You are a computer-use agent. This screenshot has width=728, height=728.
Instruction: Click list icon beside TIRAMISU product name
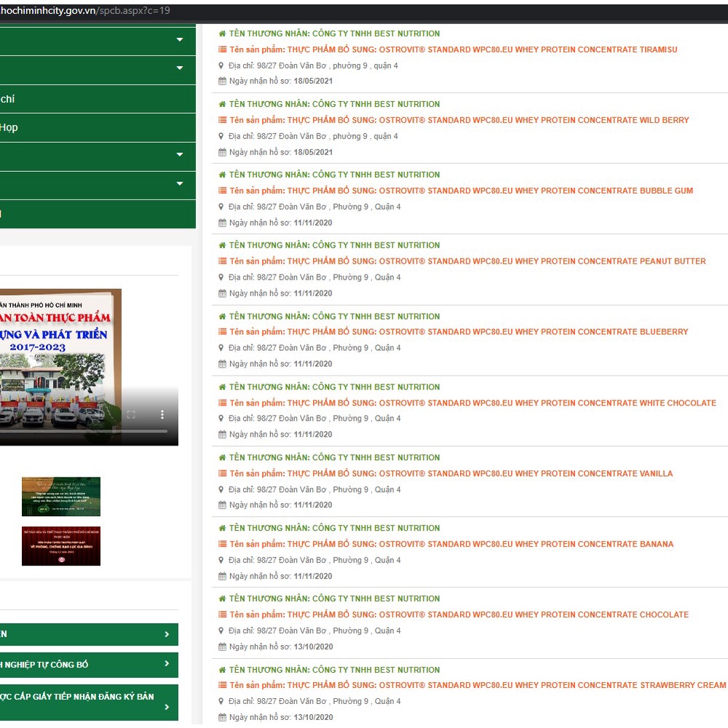click(x=223, y=50)
